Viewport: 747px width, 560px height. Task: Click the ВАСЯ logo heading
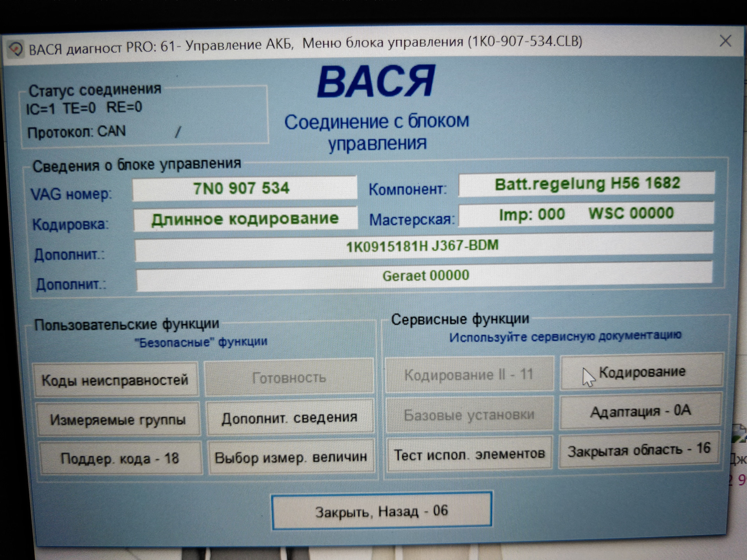[376, 81]
